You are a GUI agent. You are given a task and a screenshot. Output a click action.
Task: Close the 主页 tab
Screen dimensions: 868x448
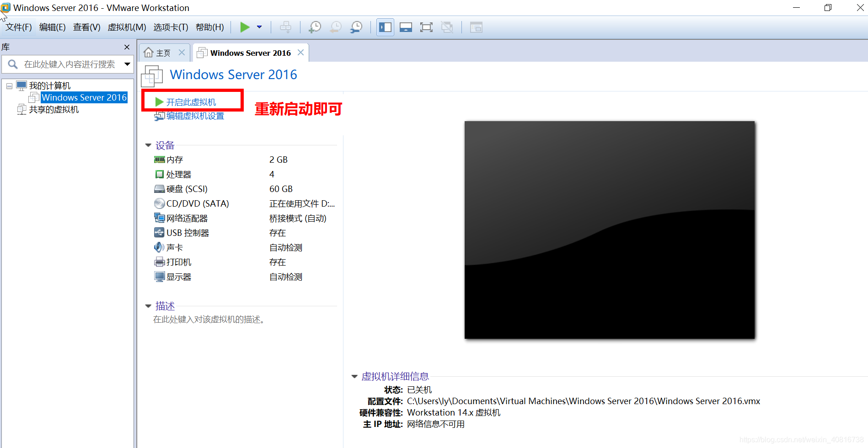click(x=182, y=53)
